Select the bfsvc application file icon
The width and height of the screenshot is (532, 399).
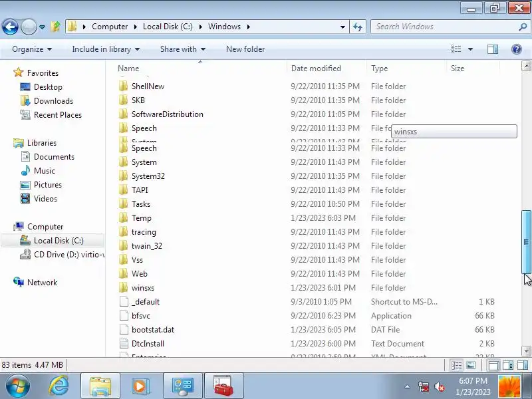(124, 315)
